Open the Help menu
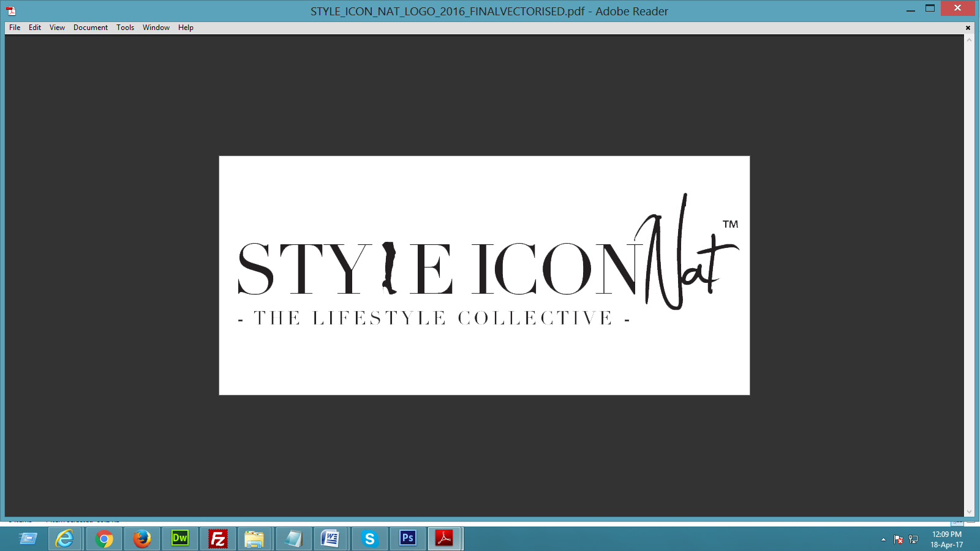This screenshot has width=980, height=551. coord(186,28)
